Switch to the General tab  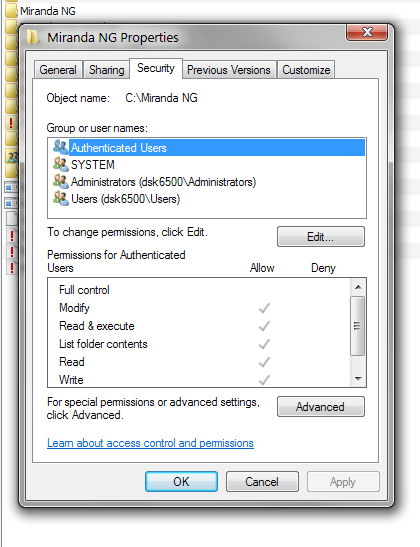tap(58, 70)
